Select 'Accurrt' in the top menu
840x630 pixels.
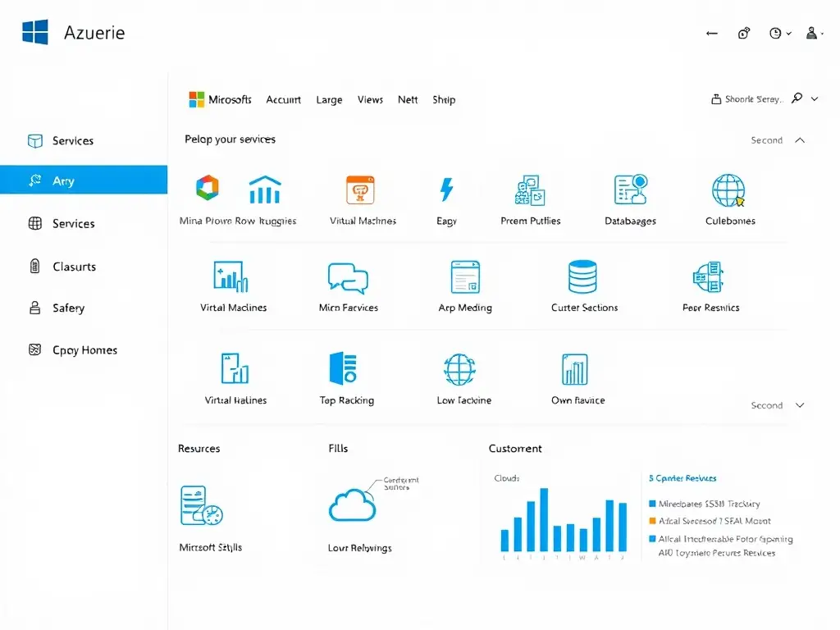tap(283, 99)
